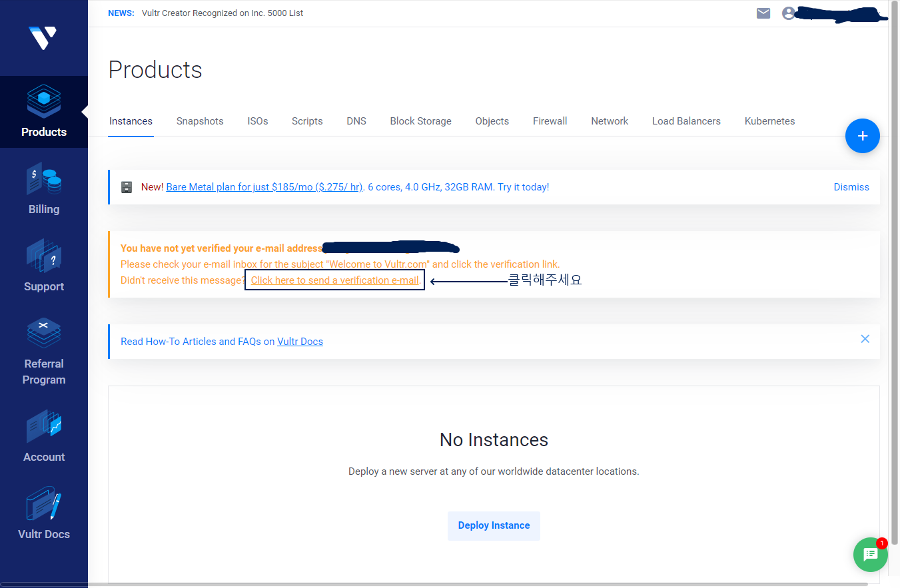Screen dimensions: 900x588
Task: Close the Vultr Docs notice with X
Action: [865, 339]
